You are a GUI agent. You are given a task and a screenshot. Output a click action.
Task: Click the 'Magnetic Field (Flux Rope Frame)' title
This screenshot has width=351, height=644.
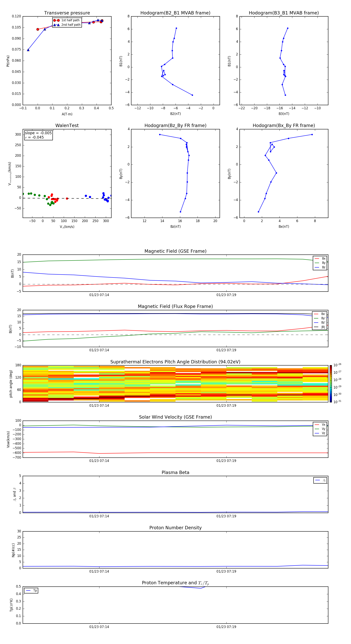[175, 307]
